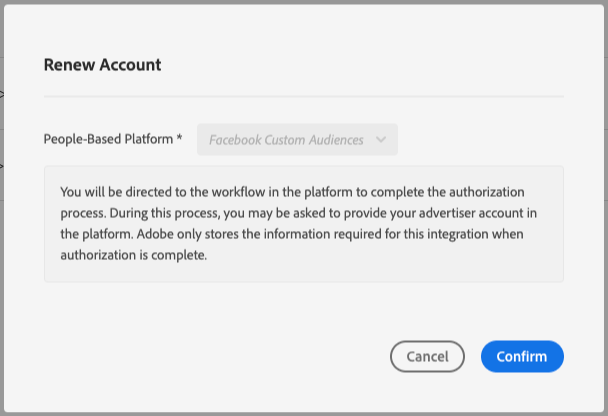The height and width of the screenshot is (416, 608).
Task: Click the People-Based Platform label
Action: [107, 140]
